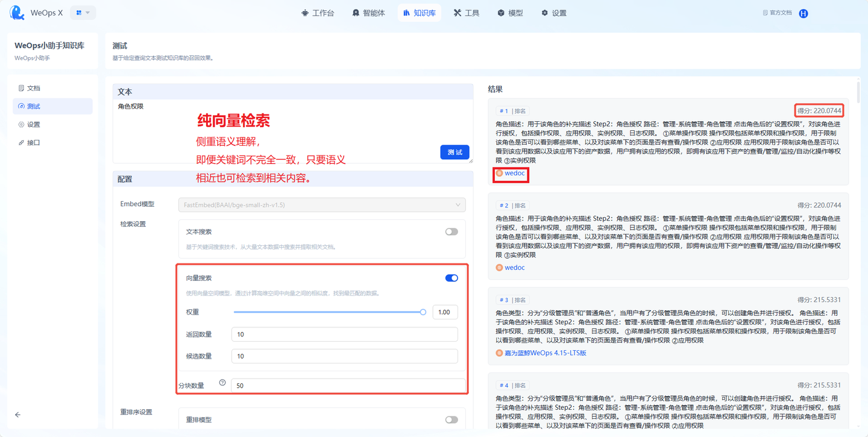Click the help icon beside 分块数量

[x=222, y=383]
